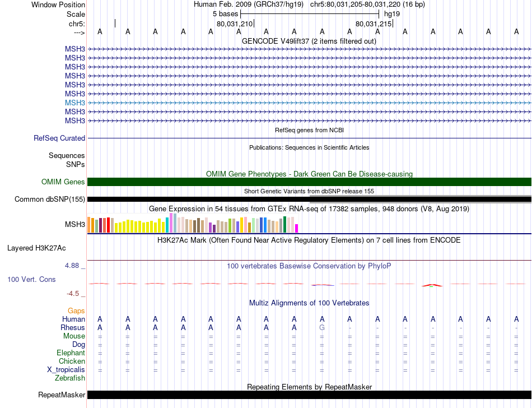Click the light-blue highlighted MSH3 transcript label

pyautogui.click(x=74, y=103)
